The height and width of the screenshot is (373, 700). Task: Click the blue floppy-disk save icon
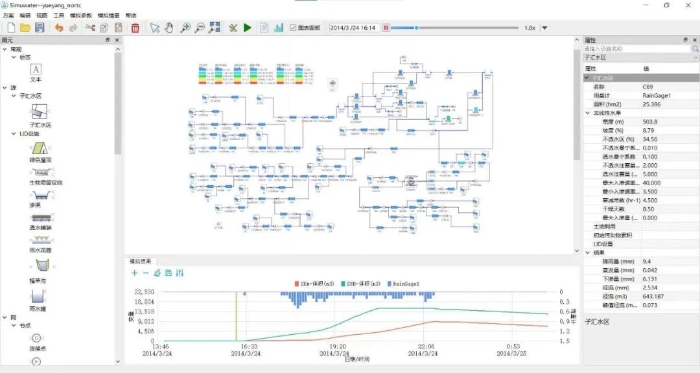click(40, 28)
